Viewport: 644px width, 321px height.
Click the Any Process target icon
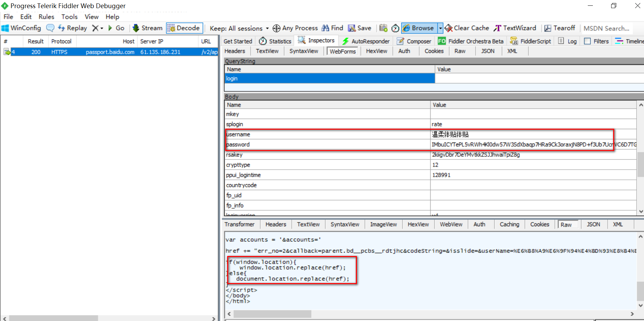[276, 28]
